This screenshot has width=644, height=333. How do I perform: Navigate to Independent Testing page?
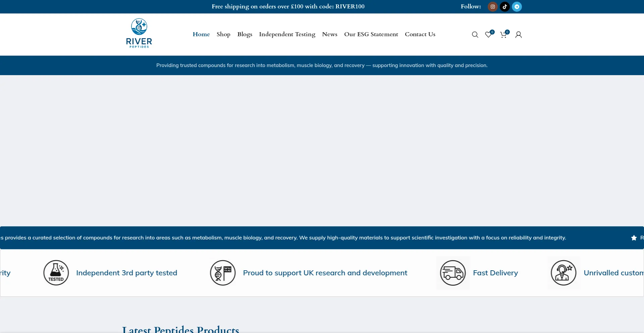click(287, 34)
